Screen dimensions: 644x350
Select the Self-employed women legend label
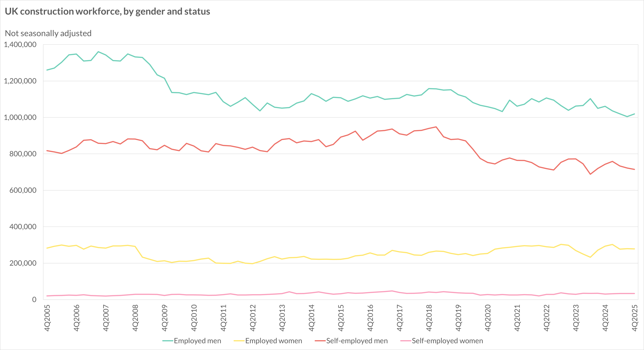click(447, 341)
